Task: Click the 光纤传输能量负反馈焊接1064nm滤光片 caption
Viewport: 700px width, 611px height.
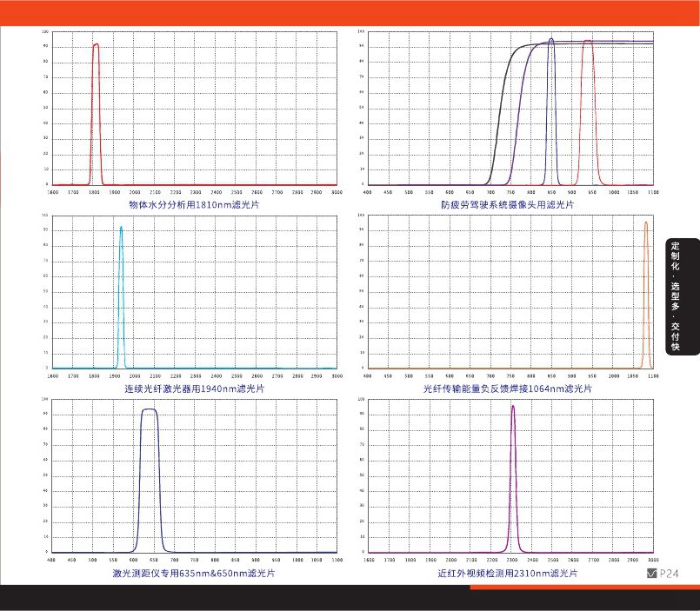Action: 509,389
